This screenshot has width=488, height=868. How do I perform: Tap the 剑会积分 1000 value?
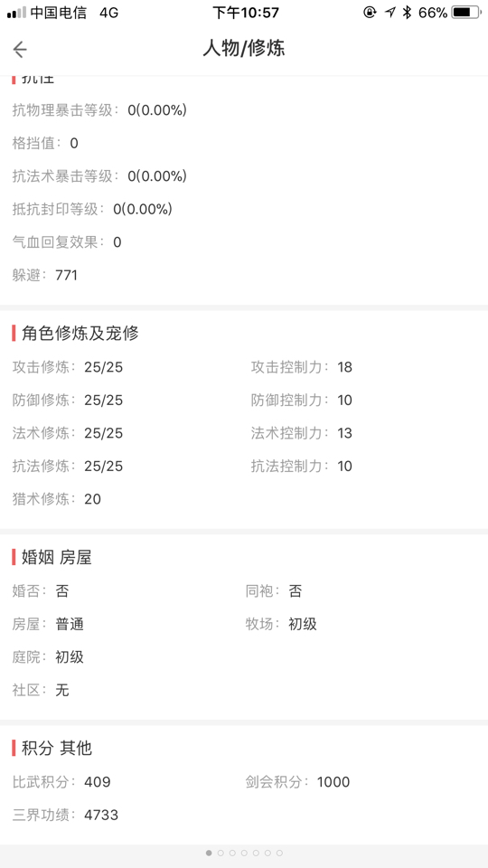pyautogui.click(x=333, y=781)
